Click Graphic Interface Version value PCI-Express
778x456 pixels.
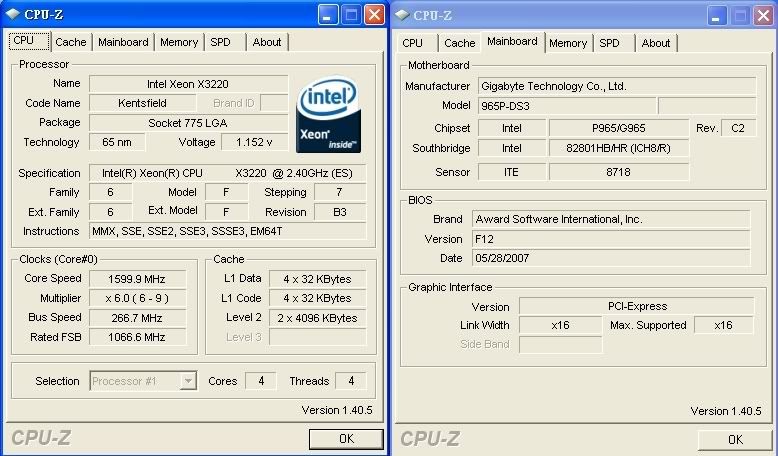pos(637,306)
